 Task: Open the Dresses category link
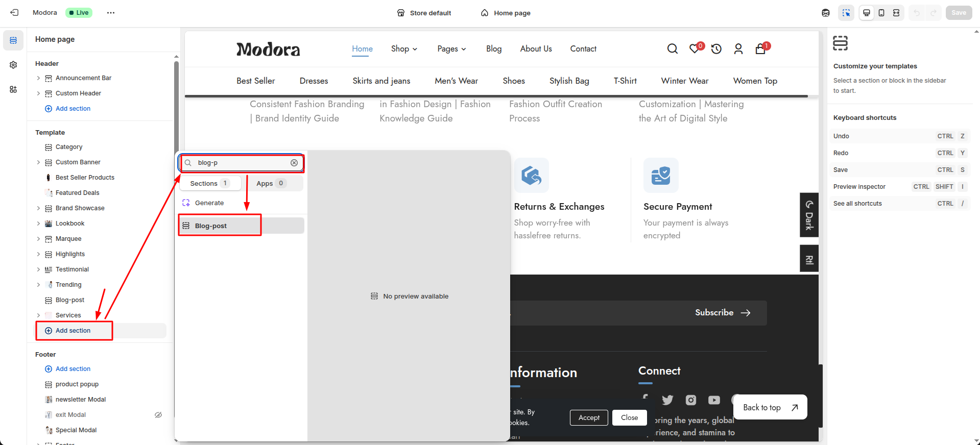pos(314,81)
